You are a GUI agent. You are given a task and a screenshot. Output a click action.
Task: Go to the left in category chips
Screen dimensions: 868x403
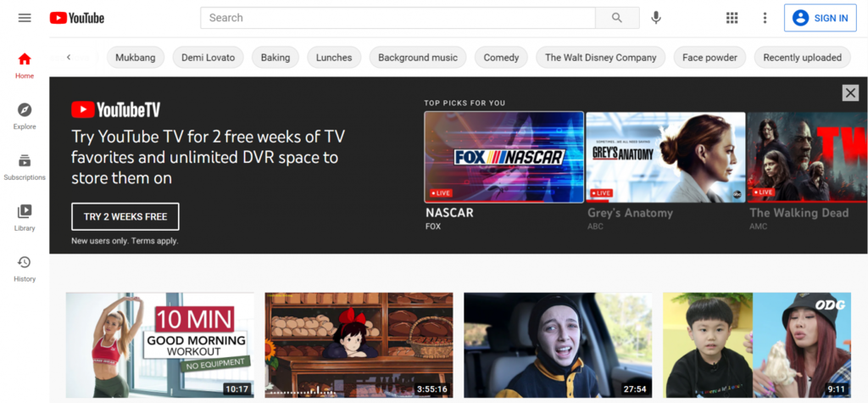coord(69,57)
